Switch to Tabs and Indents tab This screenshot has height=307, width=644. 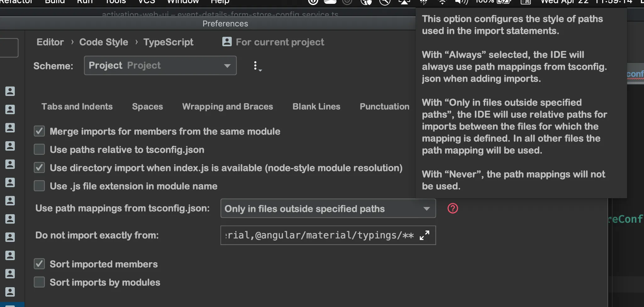pos(77,107)
